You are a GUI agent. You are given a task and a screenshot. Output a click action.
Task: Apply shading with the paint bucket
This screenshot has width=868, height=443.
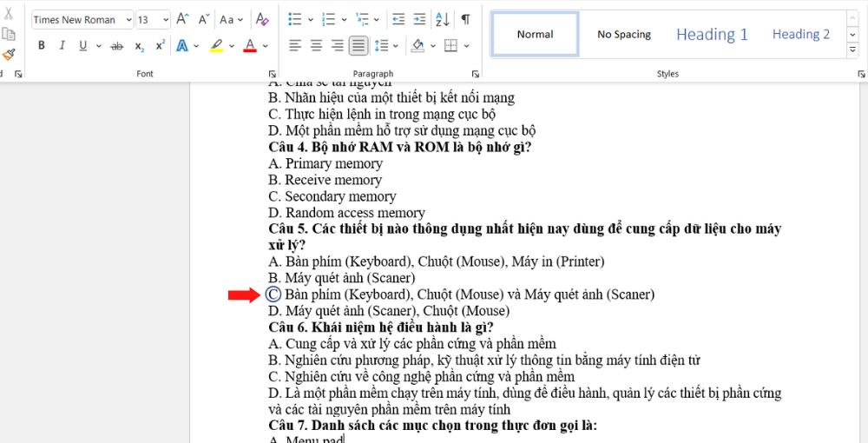418,45
